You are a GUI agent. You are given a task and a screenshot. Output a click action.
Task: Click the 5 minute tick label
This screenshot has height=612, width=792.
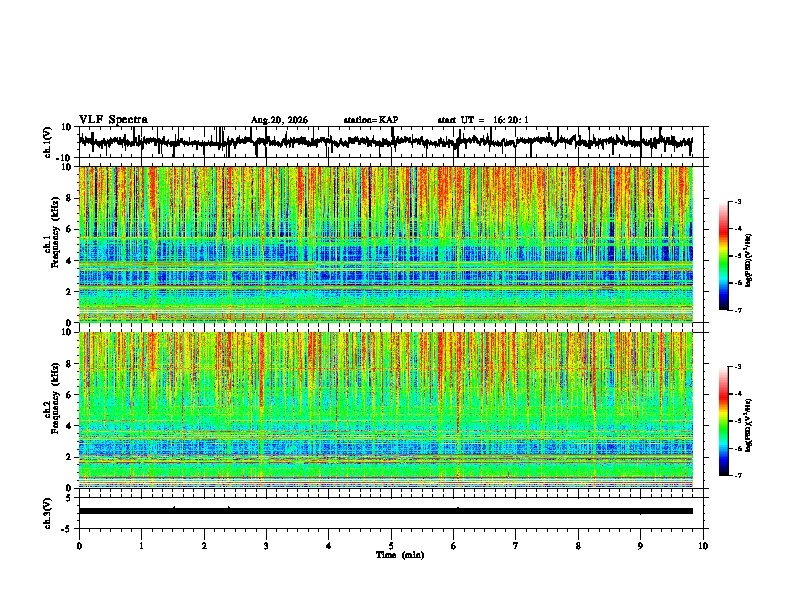coord(391,546)
